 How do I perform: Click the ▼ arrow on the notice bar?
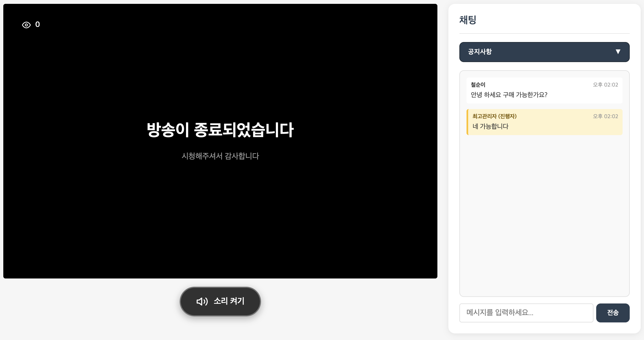[618, 52]
